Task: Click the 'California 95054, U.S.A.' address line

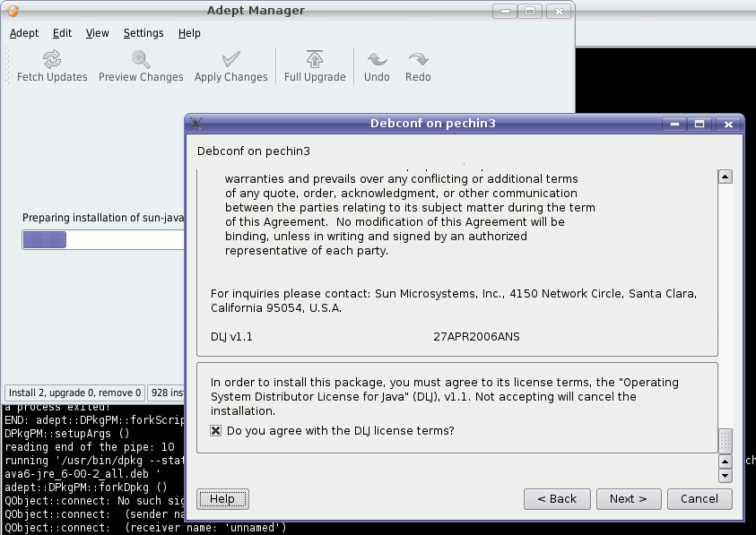Action: (x=276, y=308)
